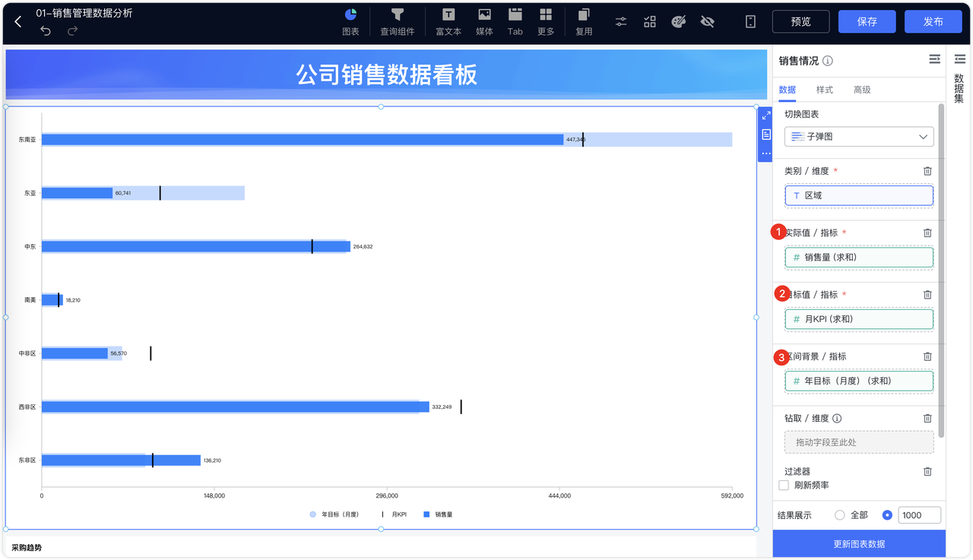Click the config panel vertical scrollbar

941,271
